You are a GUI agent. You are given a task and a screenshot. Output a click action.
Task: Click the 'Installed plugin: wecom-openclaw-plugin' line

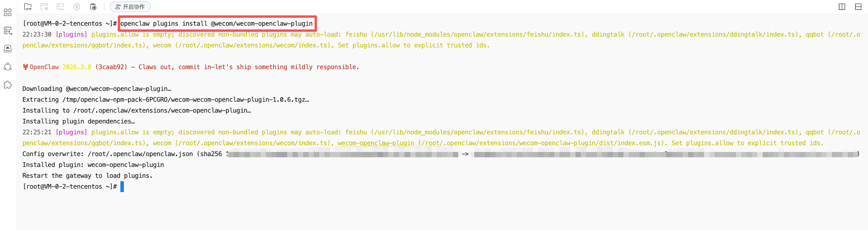(93, 165)
